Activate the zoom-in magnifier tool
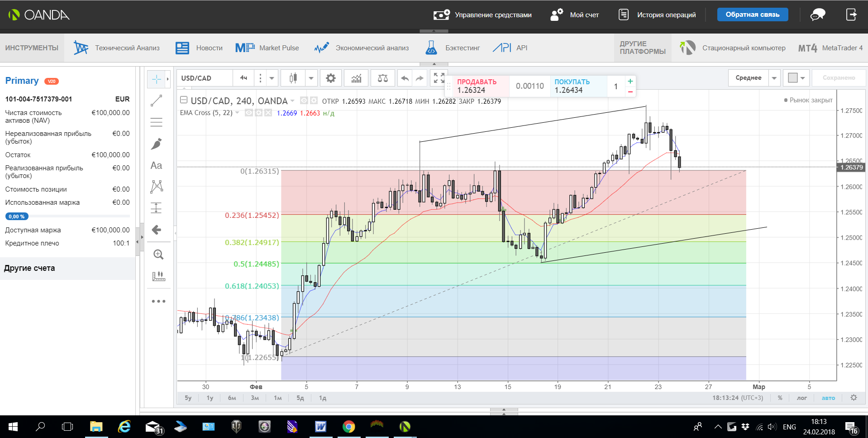Viewport: 868px width, 438px height. point(158,255)
